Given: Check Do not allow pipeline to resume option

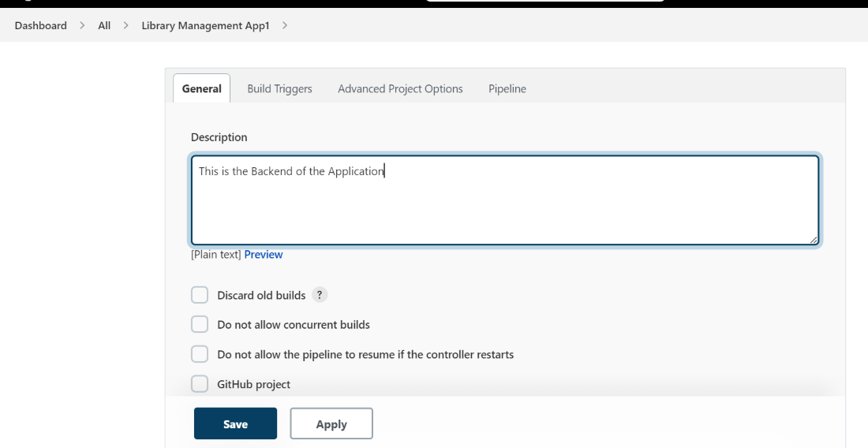Looking at the screenshot, I should (x=200, y=354).
